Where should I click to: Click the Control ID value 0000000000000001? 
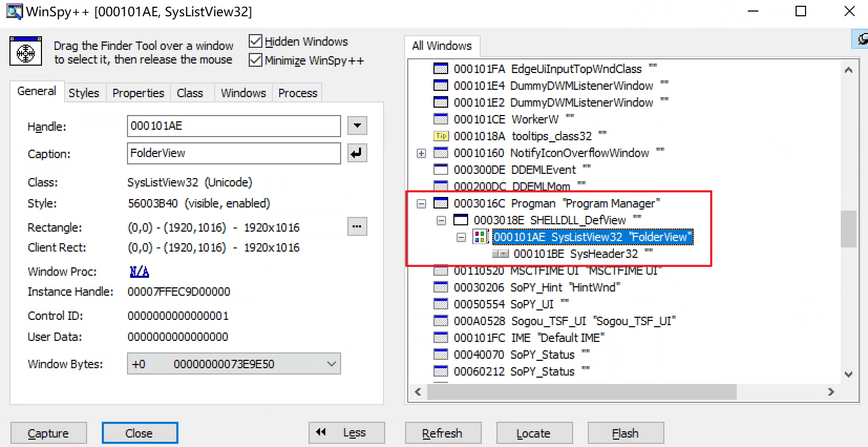pyautogui.click(x=178, y=316)
